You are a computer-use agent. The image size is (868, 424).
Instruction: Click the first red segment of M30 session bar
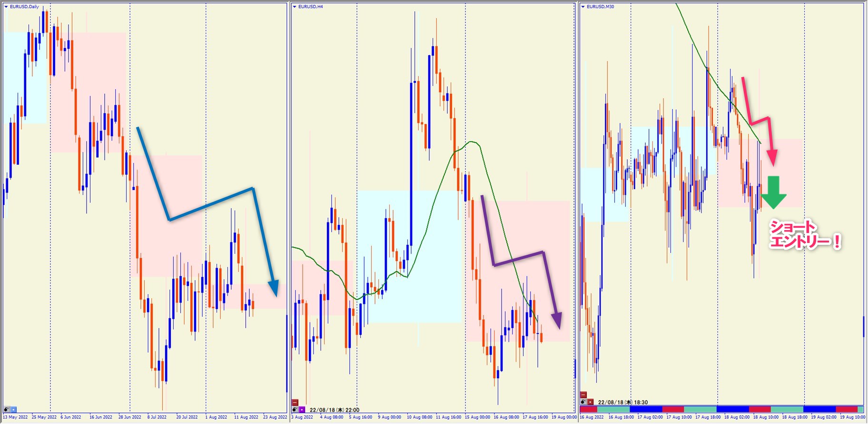pyautogui.click(x=588, y=409)
